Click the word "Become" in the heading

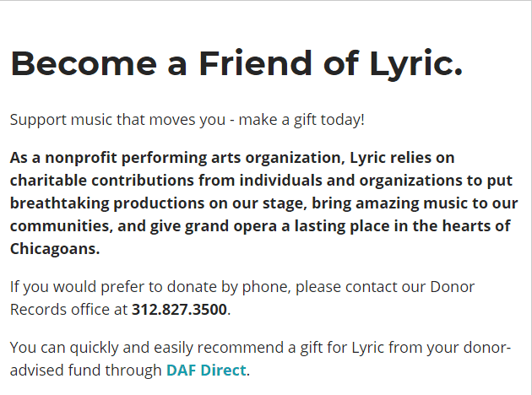pos(84,63)
